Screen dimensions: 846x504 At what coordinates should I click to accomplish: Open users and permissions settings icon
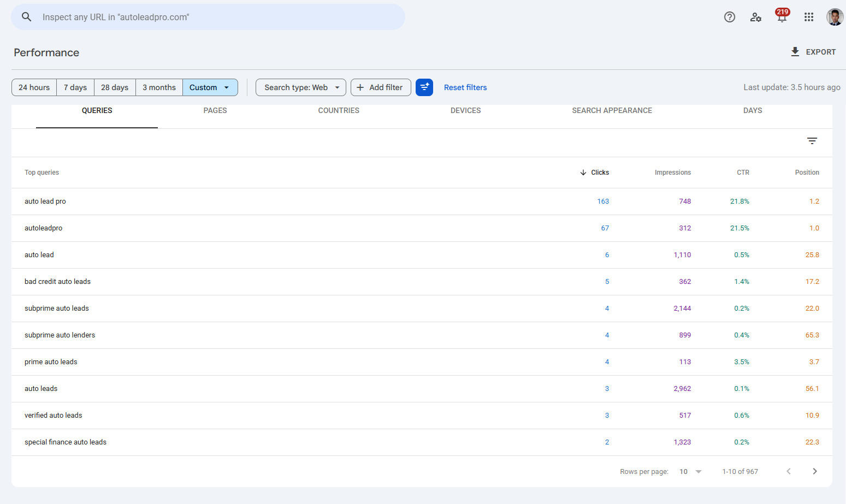[x=756, y=17]
